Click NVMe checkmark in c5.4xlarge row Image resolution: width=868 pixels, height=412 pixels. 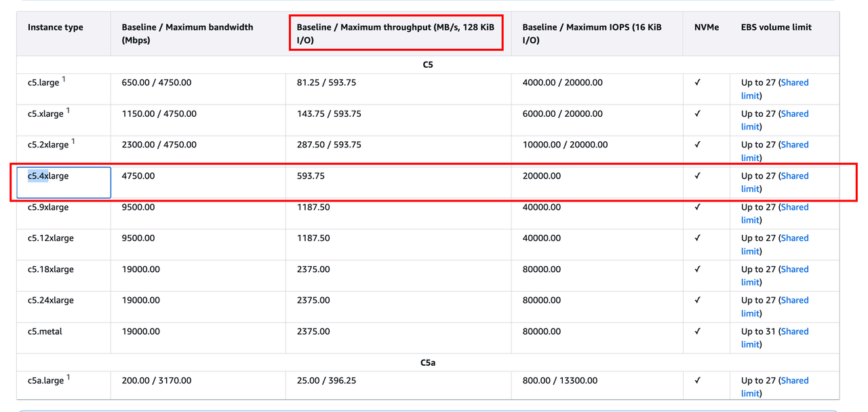698,176
